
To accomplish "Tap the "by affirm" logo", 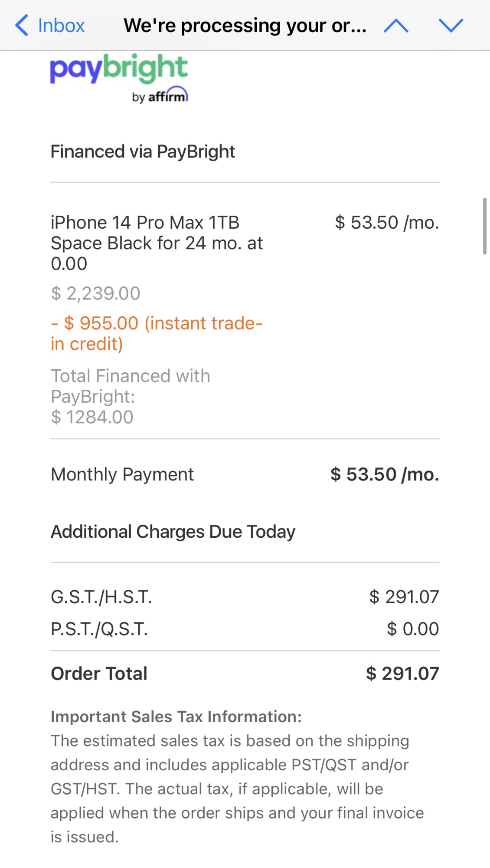I will click(x=160, y=95).
